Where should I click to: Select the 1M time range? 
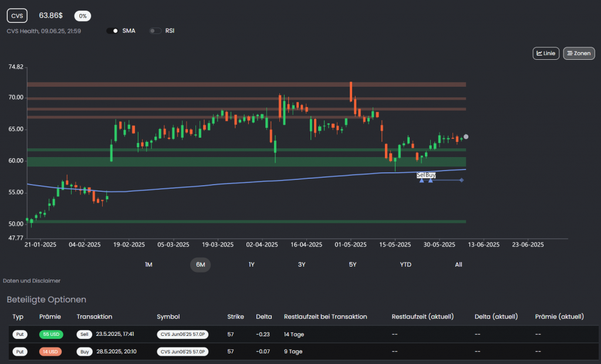[148, 264]
